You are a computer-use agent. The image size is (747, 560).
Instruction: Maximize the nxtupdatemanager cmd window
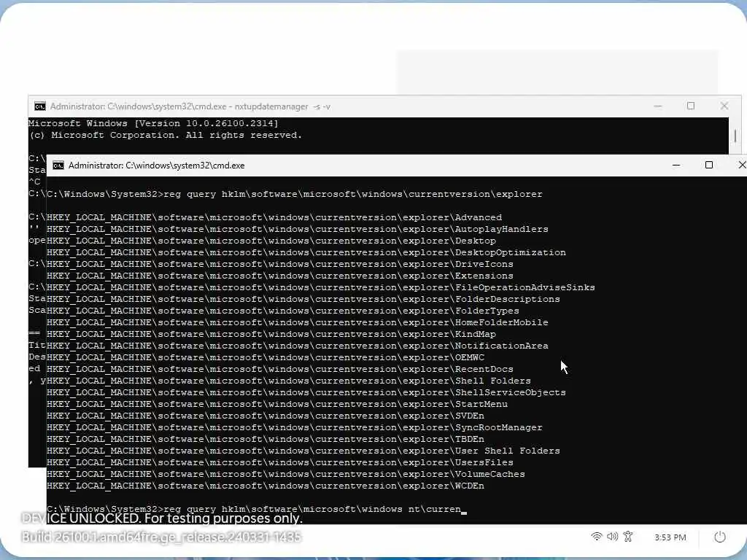(691, 106)
